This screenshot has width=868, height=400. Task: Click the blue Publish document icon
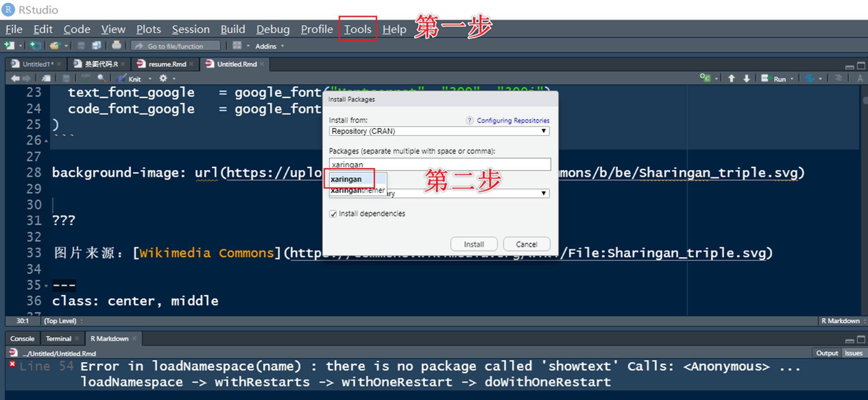click(x=810, y=79)
